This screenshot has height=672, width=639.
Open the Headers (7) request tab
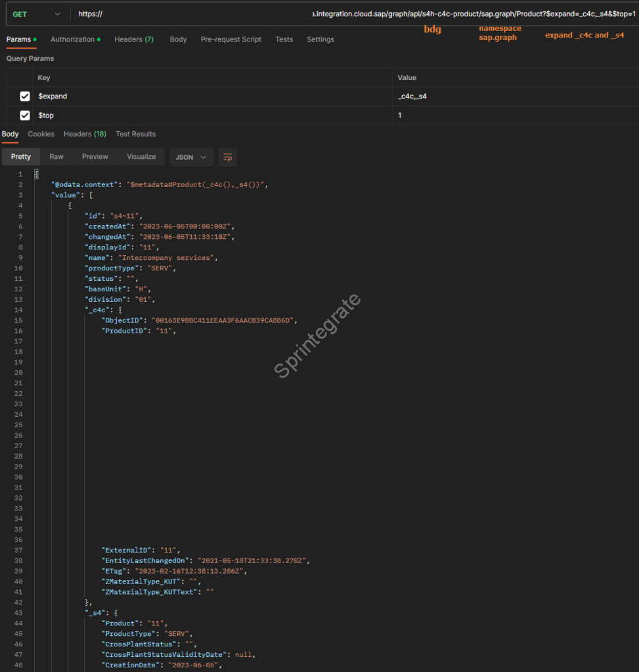[133, 39]
